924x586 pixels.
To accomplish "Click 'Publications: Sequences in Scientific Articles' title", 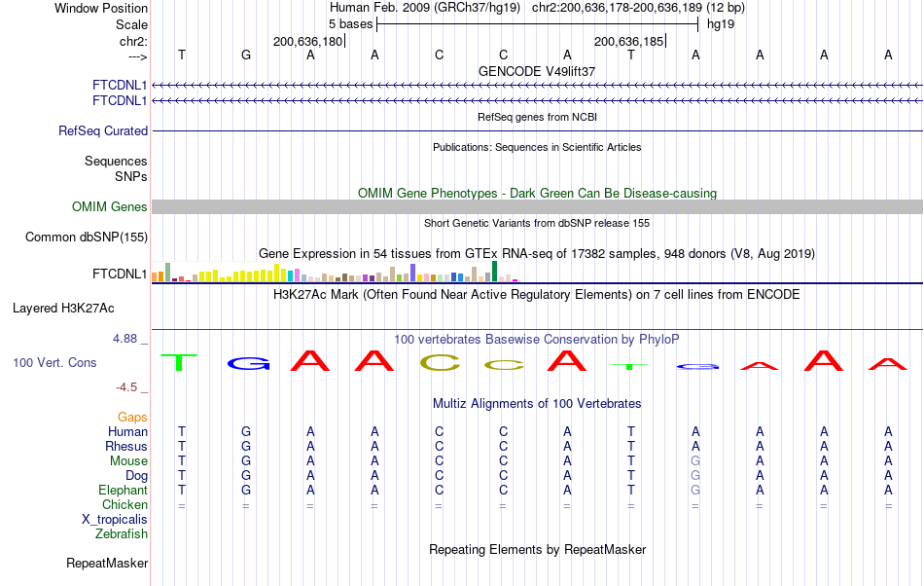I will pyautogui.click(x=537, y=147).
